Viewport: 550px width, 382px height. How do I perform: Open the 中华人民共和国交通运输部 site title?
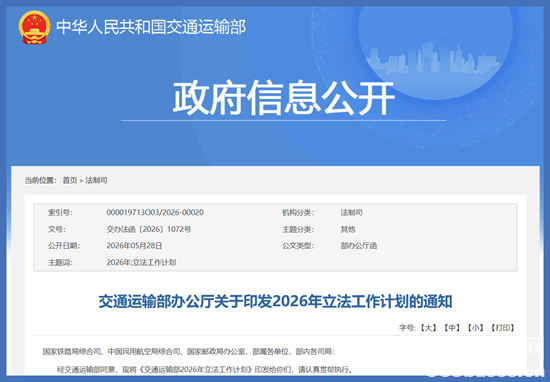(151, 27)
